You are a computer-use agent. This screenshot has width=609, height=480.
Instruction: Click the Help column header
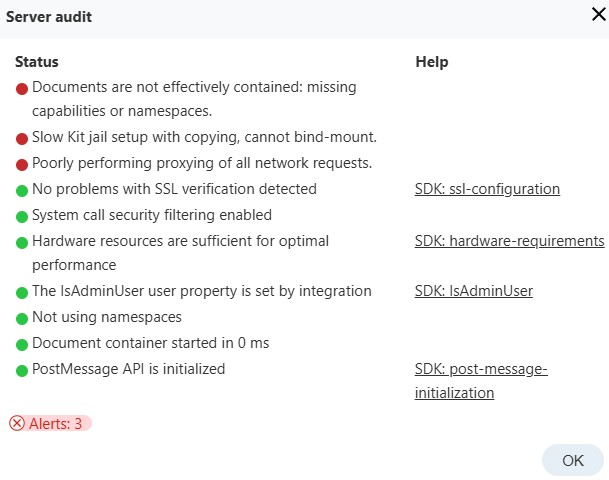431,62
